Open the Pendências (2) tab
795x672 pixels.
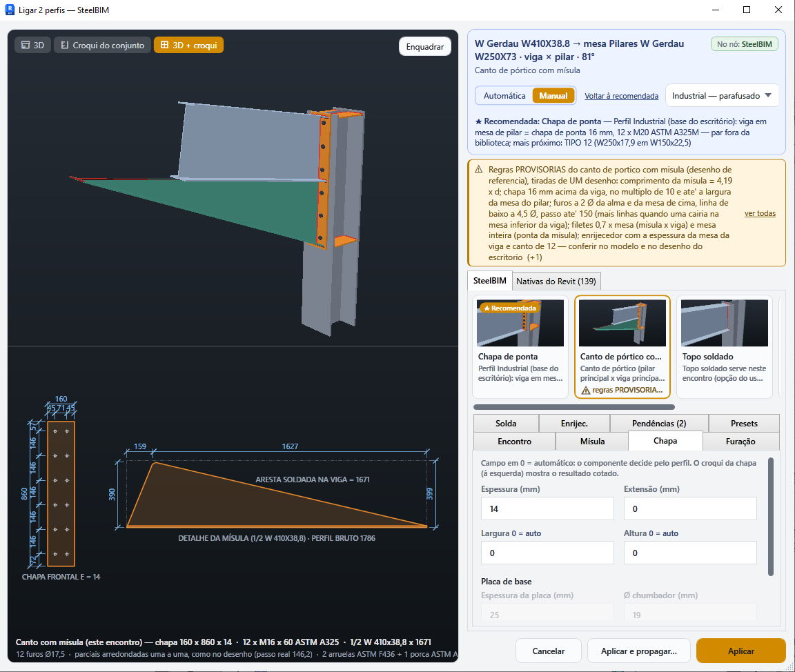tap(658, 423)
